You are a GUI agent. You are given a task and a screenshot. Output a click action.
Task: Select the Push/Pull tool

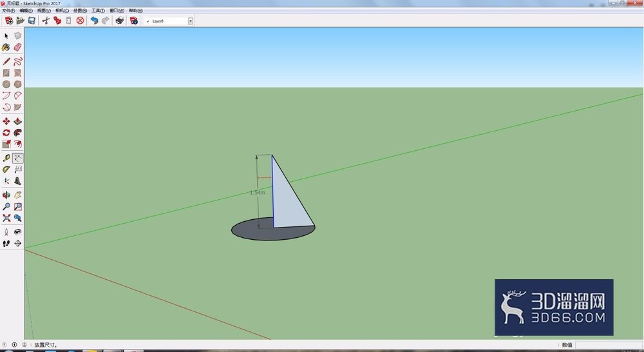click(17, 121)
